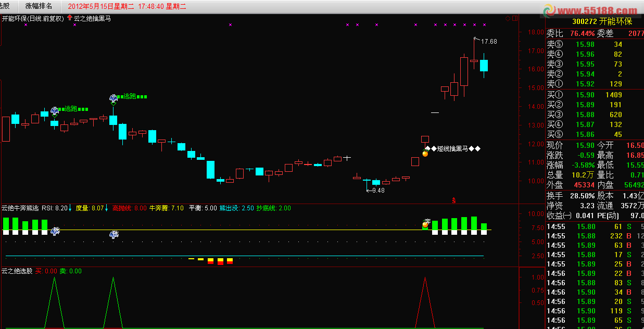Click the www.55188.com link
Viewport: 644px width, 329px height.
(x=598, y=11)
